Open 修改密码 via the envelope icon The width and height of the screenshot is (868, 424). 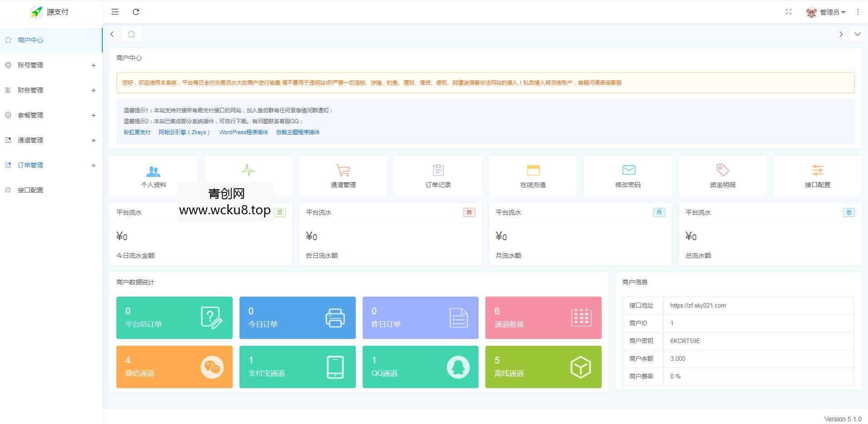coord(627,169)
